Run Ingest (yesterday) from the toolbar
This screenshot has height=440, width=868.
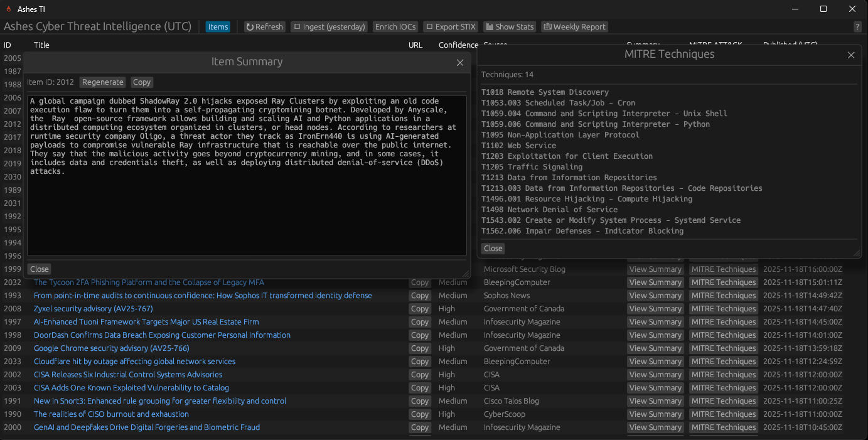329,27
